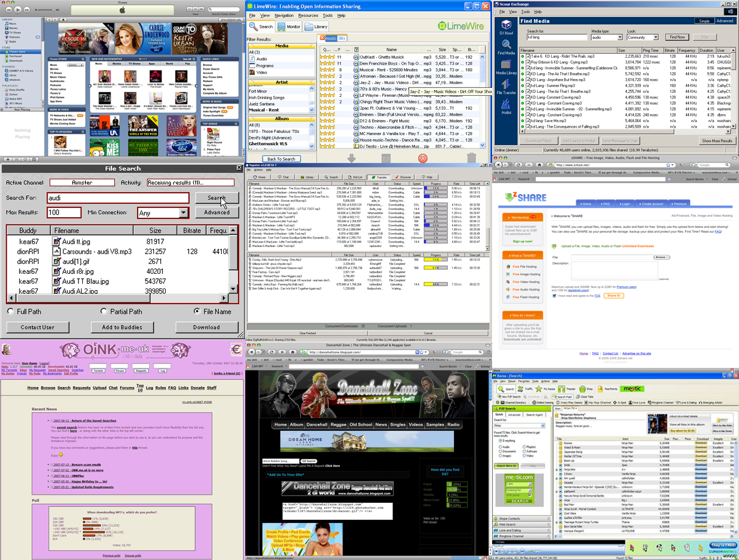
Task: Click Kazaa My Kazaa star icon
Action: pos(546,389)
